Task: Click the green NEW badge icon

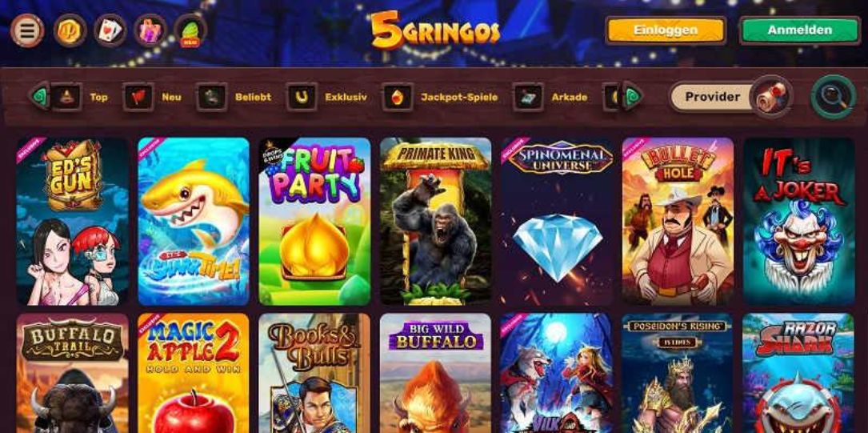Action: tap(190, 30)
